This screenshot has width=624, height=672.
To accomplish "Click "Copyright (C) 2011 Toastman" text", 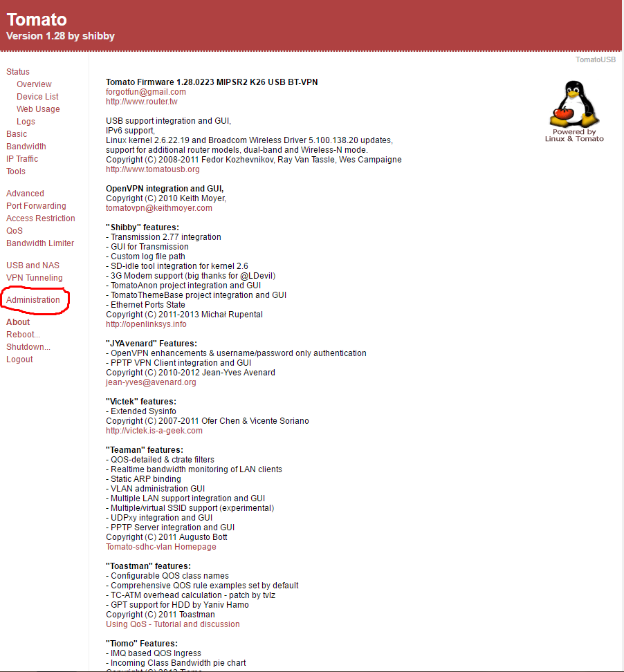I will pos(160,615).
